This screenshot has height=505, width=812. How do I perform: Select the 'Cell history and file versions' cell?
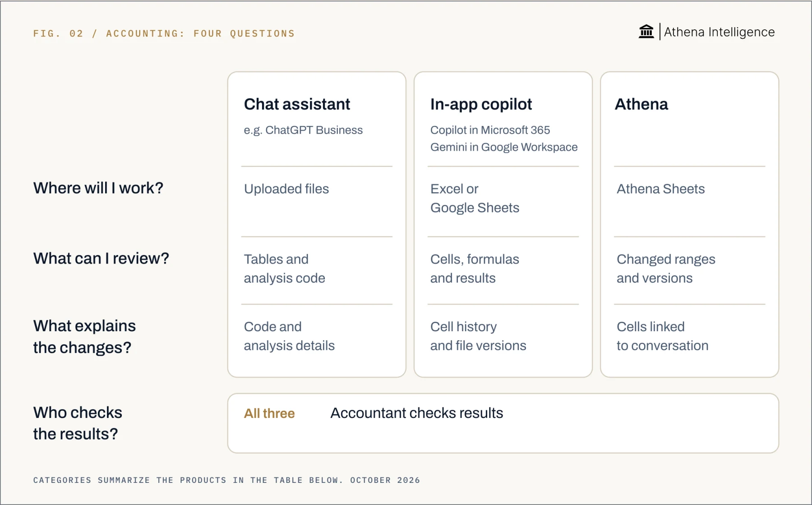click(478, 336)
